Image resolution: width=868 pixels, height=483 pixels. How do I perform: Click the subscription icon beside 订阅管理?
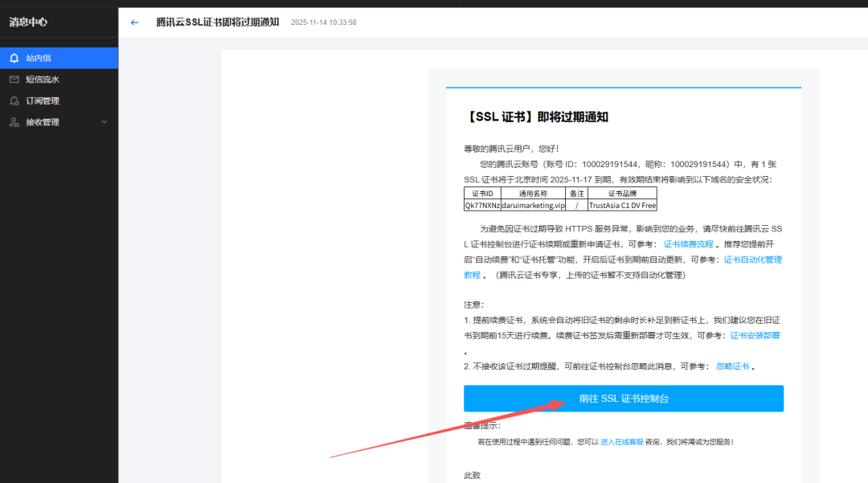coord(14,100)
